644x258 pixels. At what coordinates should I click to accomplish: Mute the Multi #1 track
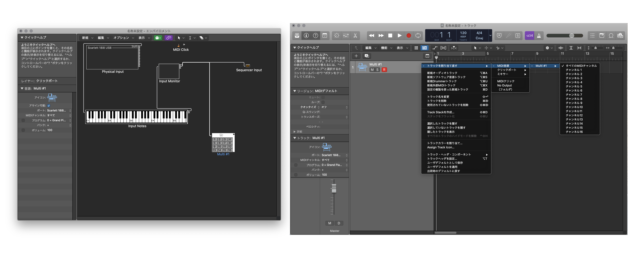[x=372, y=70]
